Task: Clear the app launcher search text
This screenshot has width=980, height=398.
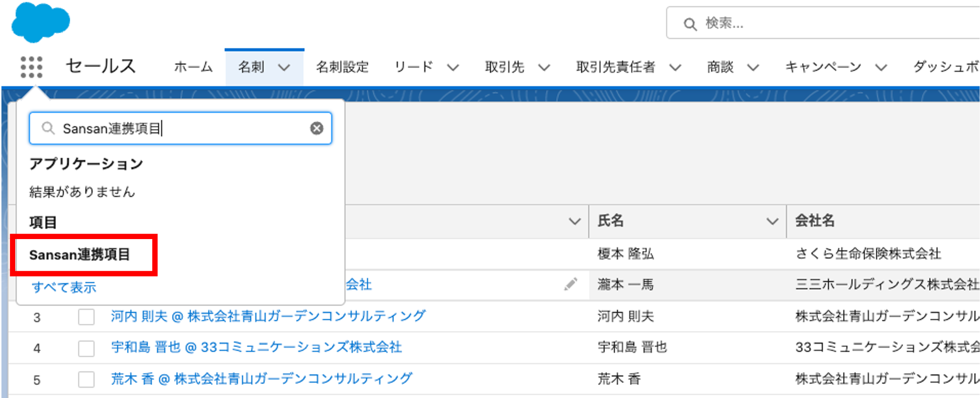Action: (317, 128)
